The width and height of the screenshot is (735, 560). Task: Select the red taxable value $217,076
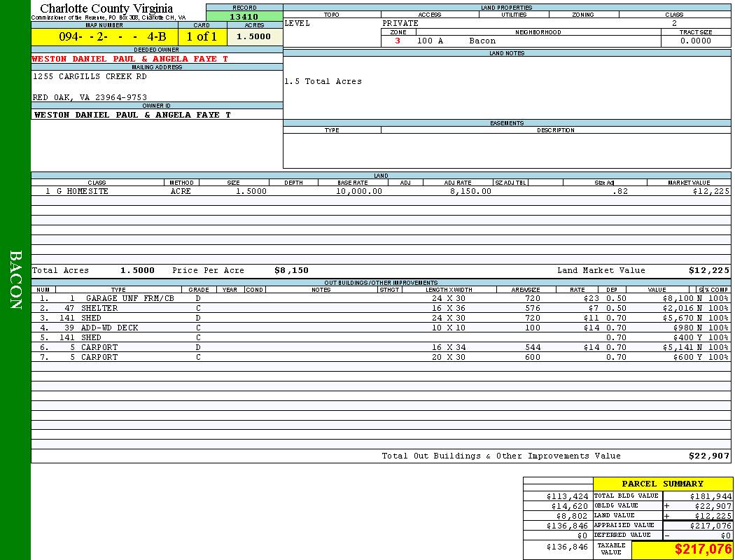702,550
